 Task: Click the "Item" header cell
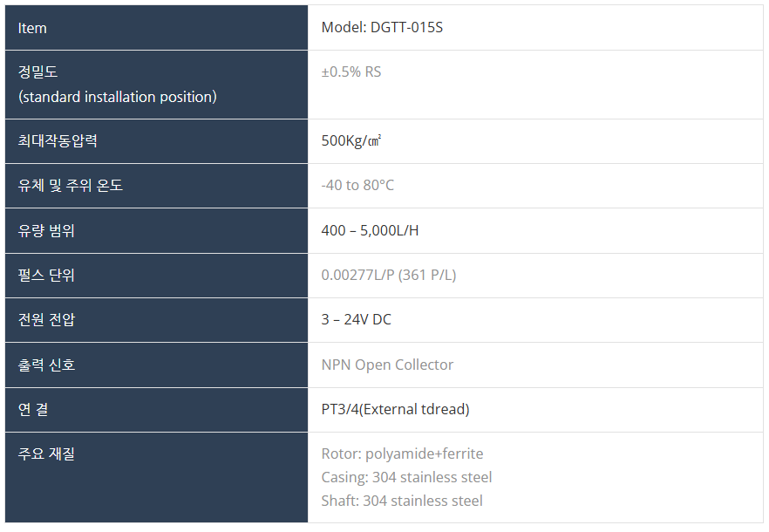(x=32, y=28)
